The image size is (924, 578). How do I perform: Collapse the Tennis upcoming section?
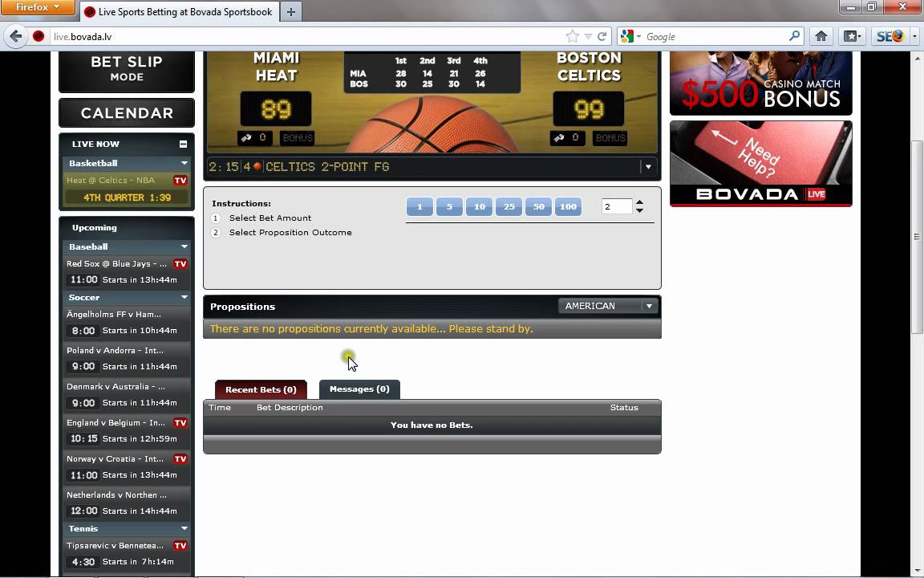click(x=184, y=528)
